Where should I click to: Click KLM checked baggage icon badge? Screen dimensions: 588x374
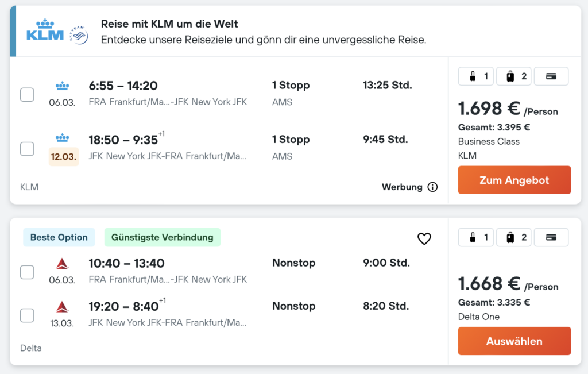coord(513,76)
